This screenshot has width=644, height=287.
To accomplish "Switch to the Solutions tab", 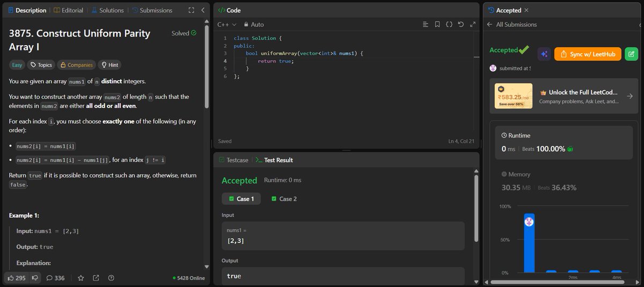I will click(107, 10).
